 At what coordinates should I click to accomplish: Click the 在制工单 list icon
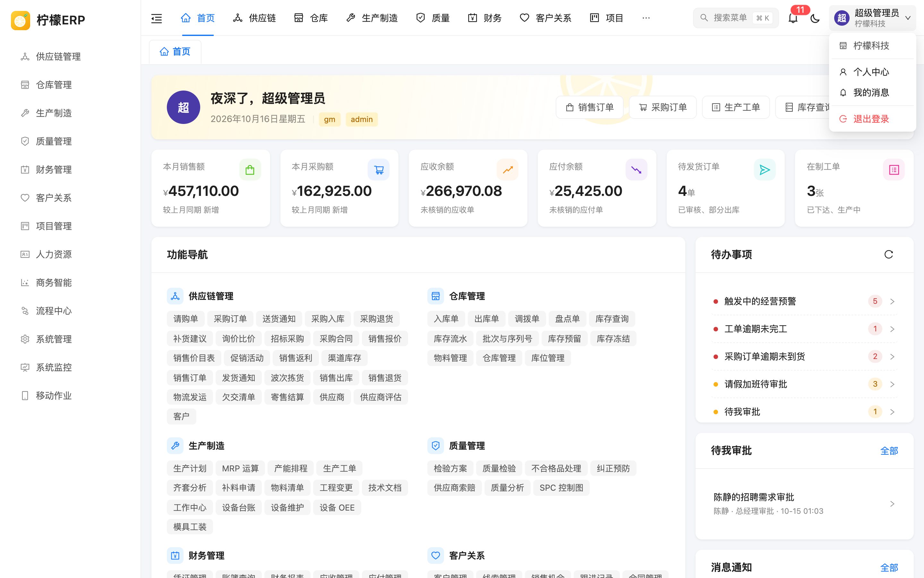[894, 170]
